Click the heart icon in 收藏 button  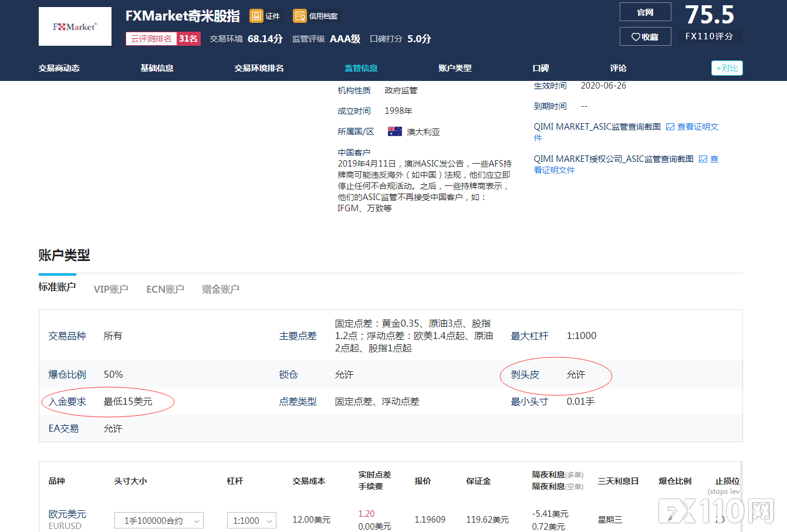click(x=636, y=37)
